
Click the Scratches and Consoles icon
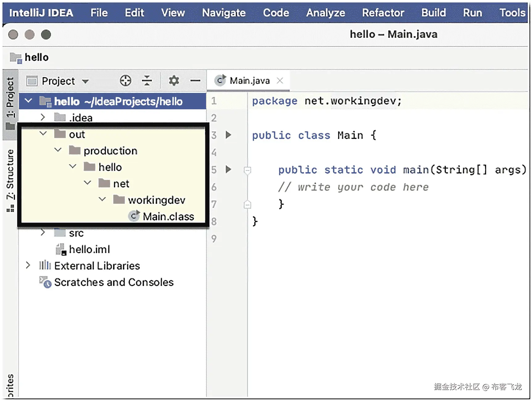point(45,282)
